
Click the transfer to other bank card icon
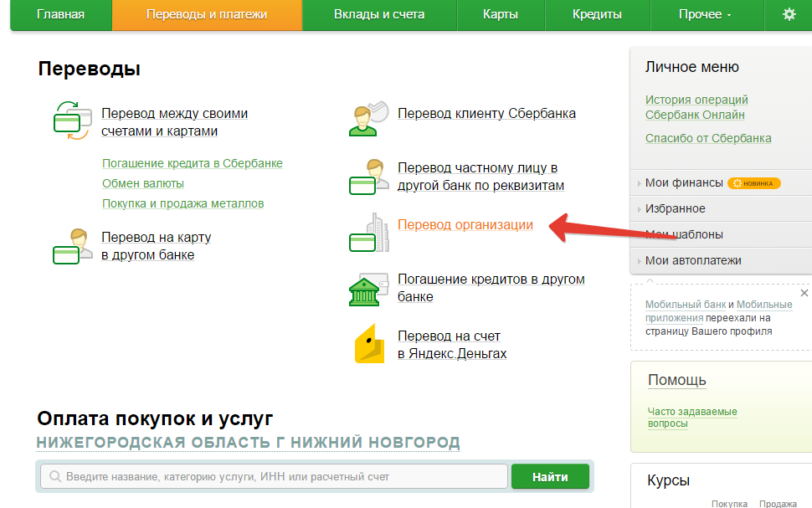71,246
